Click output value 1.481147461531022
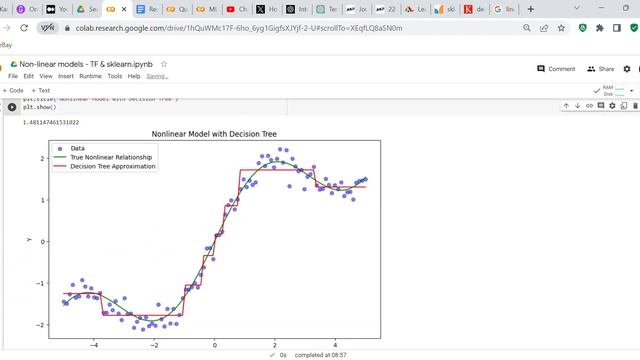The width and height of the screenshot is (640, 360). pyautogui.click(x=51, y=122)
